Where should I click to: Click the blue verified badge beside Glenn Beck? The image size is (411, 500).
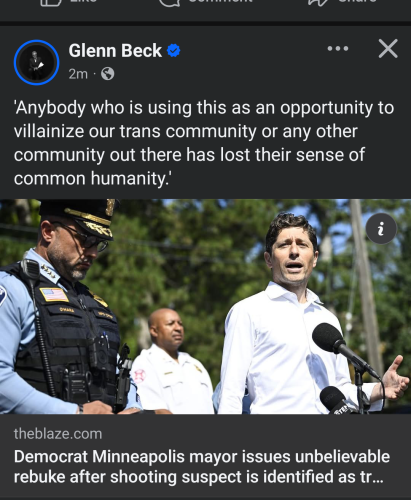[173, 51]
